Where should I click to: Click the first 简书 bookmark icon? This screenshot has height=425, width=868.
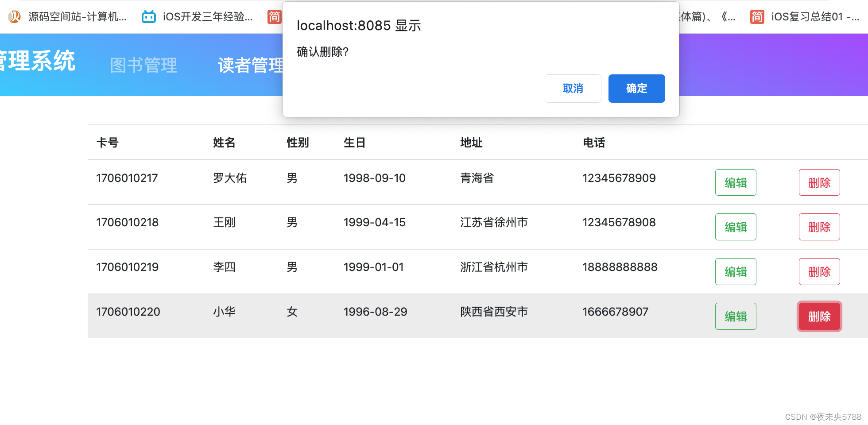point(274,16)
